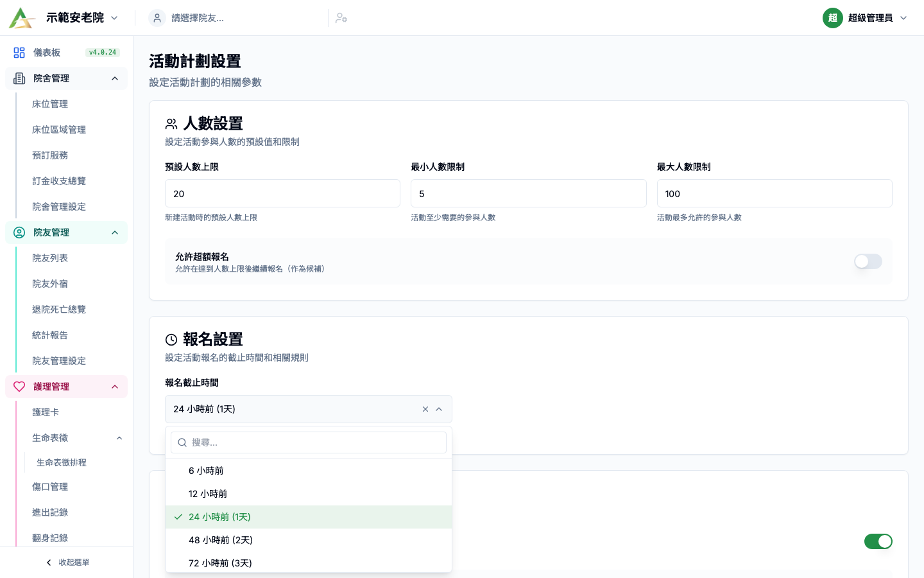Click the user settings icon in header
The height and width of the screenshot is (578, 924).
click(341, 18)
